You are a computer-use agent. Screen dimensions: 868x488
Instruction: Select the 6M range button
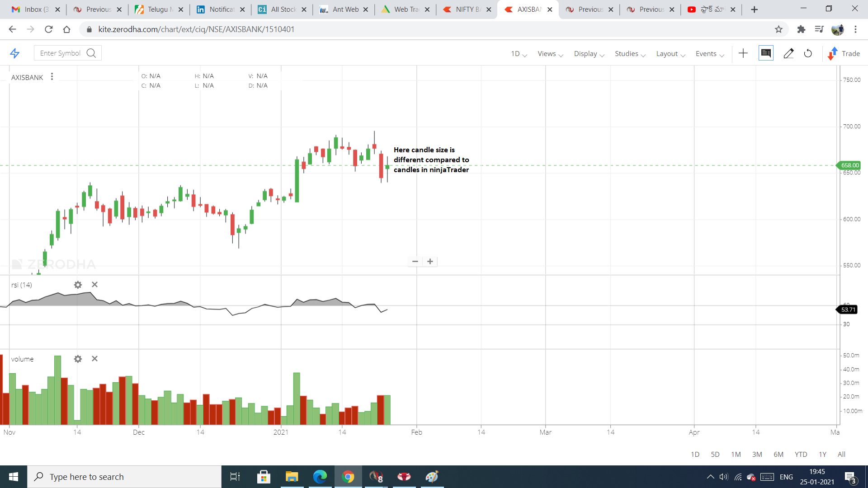coord(778,454)
